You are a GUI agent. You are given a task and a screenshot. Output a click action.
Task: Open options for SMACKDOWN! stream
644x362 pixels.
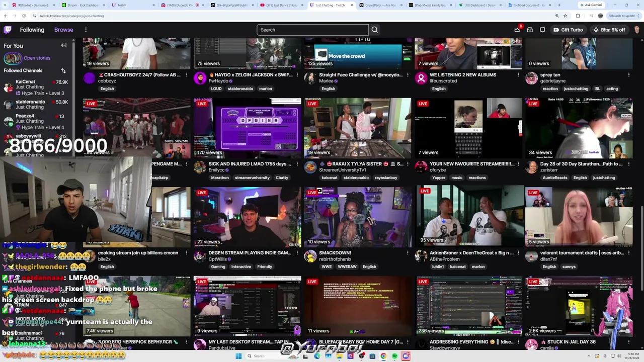[408, 253]
